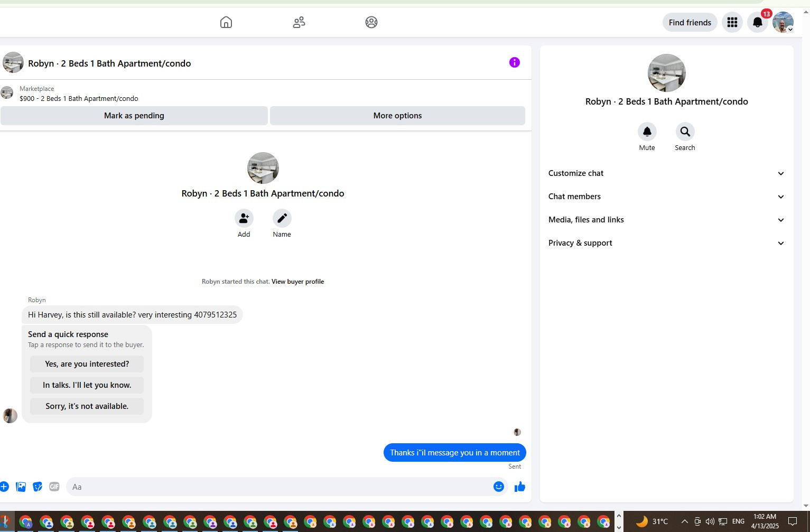Open the account profile picture menu
810x532 pixels.
783,22
